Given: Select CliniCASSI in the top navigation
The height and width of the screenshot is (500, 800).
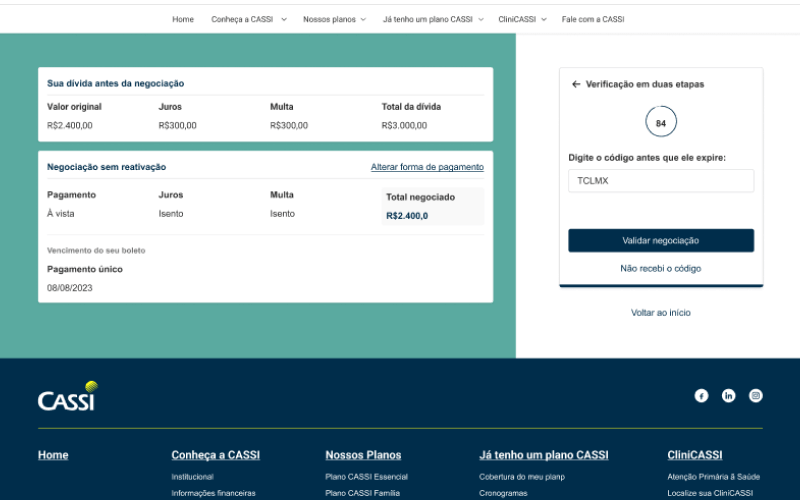Looking at the screenshot, I should click(517, 19).
